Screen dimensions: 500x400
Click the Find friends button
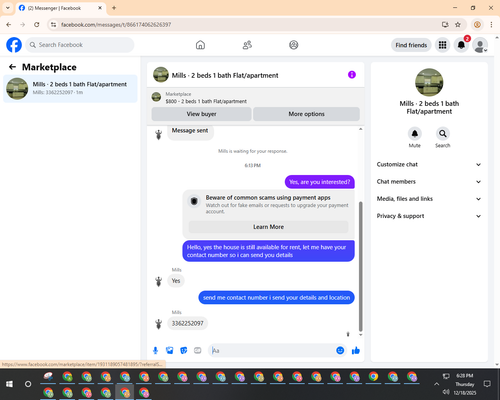[411, 45]
